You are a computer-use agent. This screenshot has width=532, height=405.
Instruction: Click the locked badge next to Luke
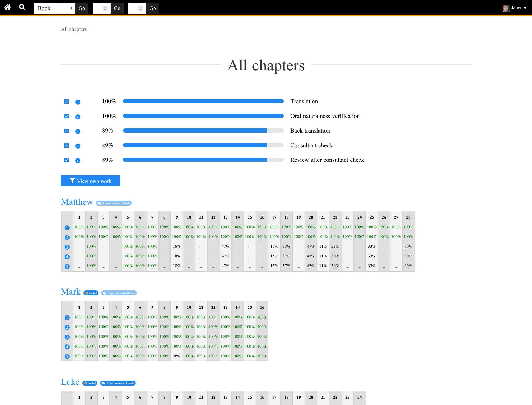point(89,383)
